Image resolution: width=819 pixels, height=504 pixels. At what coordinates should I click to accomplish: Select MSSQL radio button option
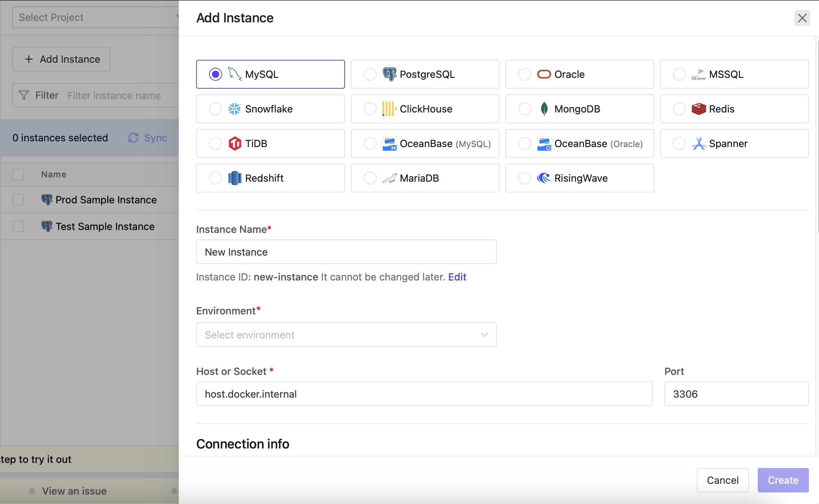click(679, 74)
